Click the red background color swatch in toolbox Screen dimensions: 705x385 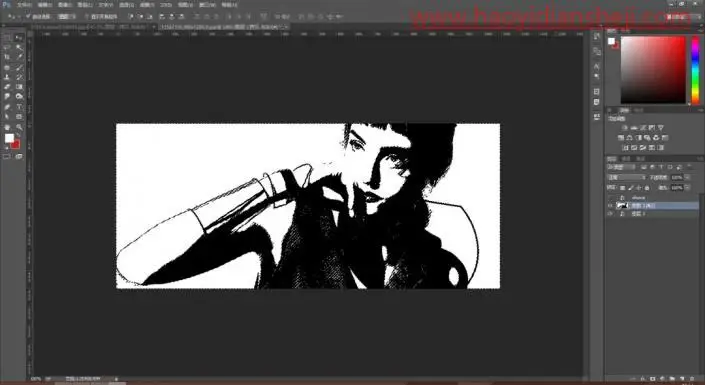pos(16,144)
